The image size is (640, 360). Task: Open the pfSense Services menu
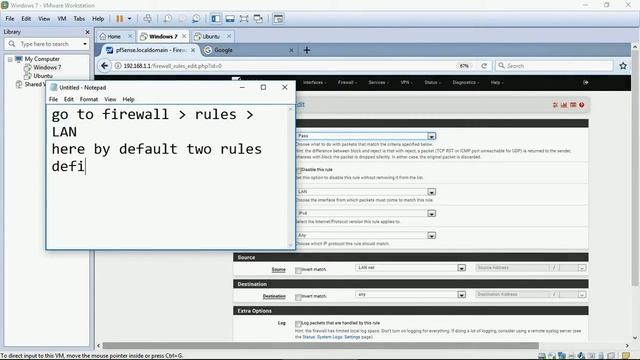pos(378,82)
